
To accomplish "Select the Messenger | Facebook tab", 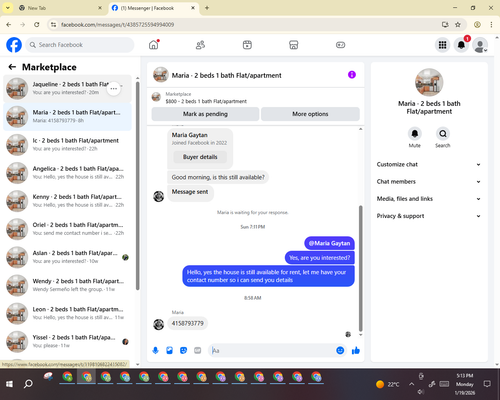I will click(153, 8).
